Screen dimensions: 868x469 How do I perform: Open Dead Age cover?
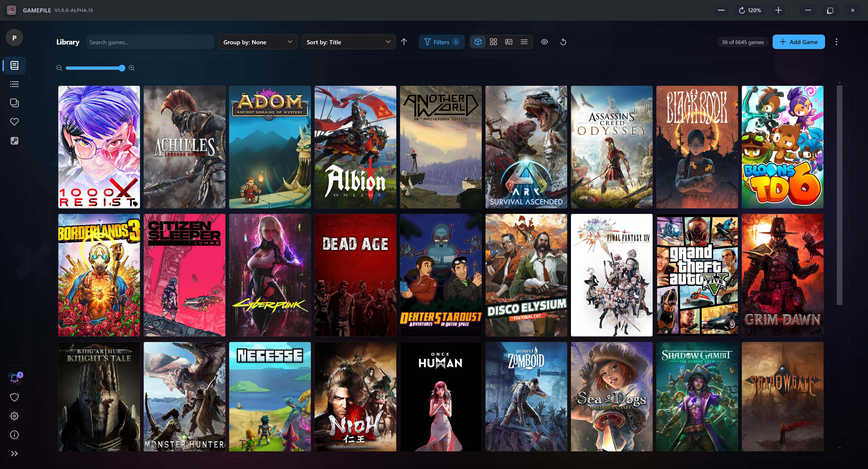click(x=356, y=275)
